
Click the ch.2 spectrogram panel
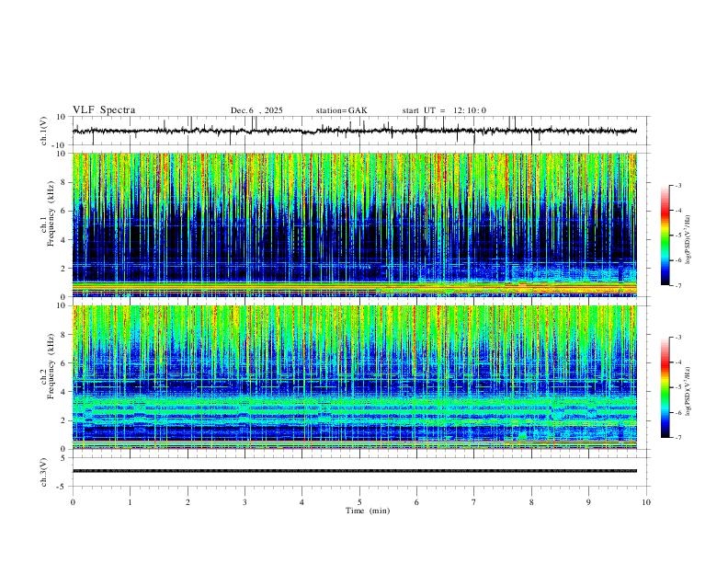click(355, 377)
